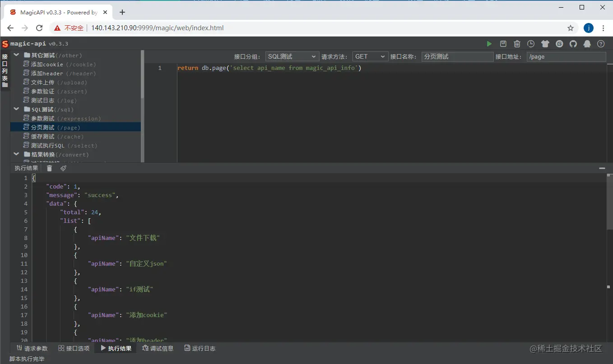The image size is (613, 364).
Task: Click the 接口地址 field containing /page
Action: pos(566,56)
